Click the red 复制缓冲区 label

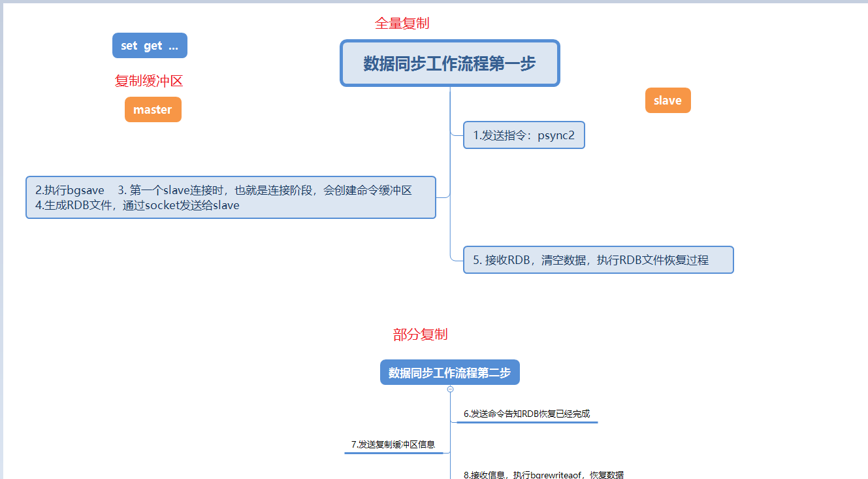tap(149, 81)
